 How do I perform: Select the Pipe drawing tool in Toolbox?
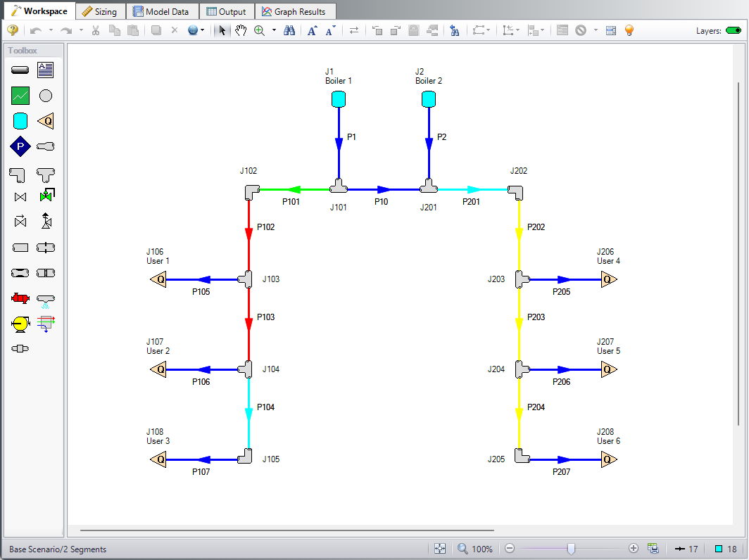20,70
